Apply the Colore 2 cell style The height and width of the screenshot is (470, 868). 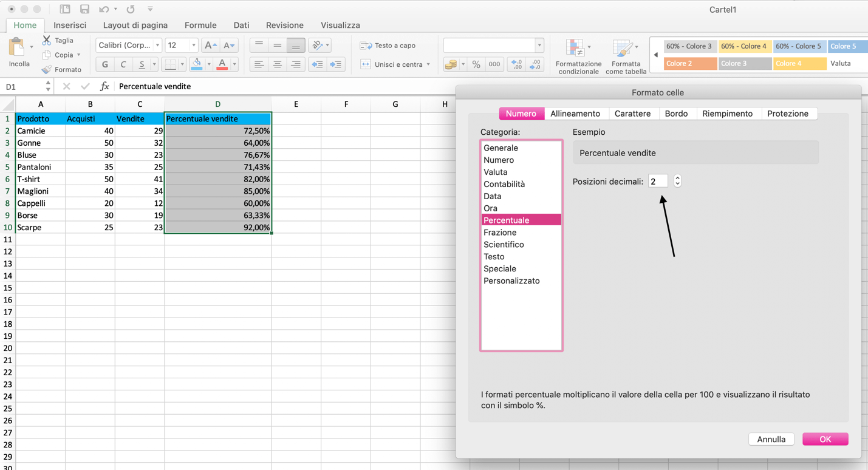tap(690, 63)
